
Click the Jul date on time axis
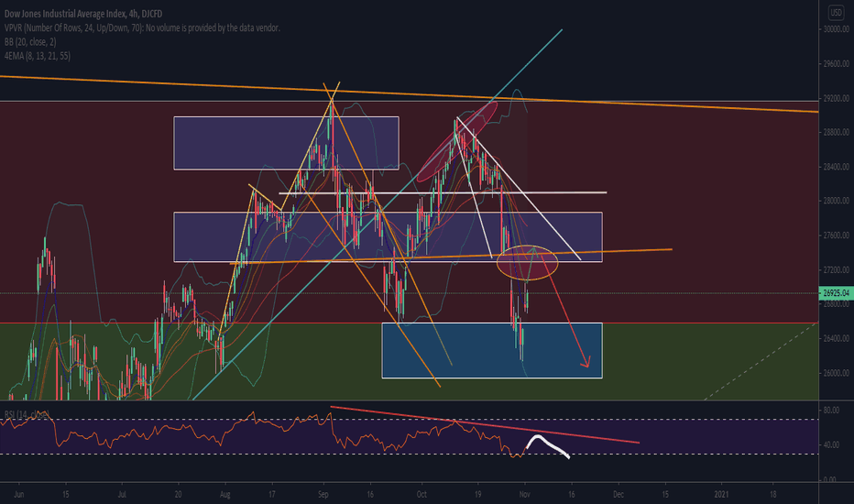tap(122, 495)
